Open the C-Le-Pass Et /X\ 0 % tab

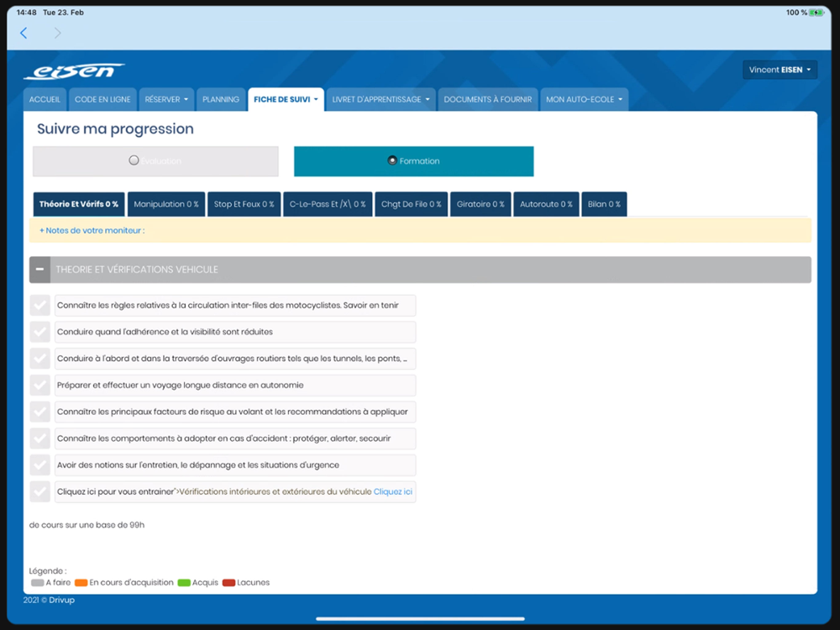coord(328,204)
